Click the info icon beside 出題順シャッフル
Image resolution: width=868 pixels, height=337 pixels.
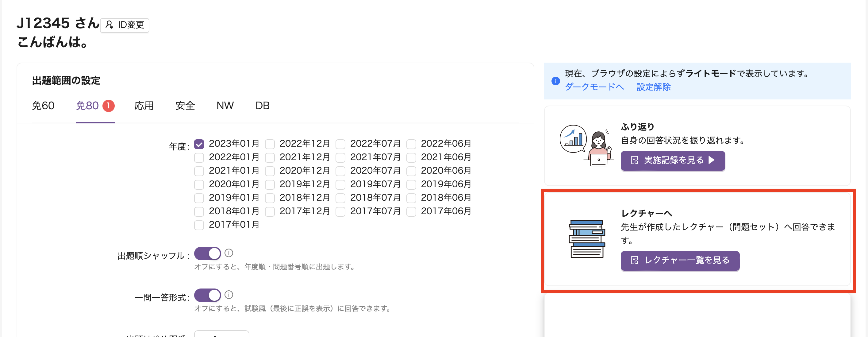[229, 253]
